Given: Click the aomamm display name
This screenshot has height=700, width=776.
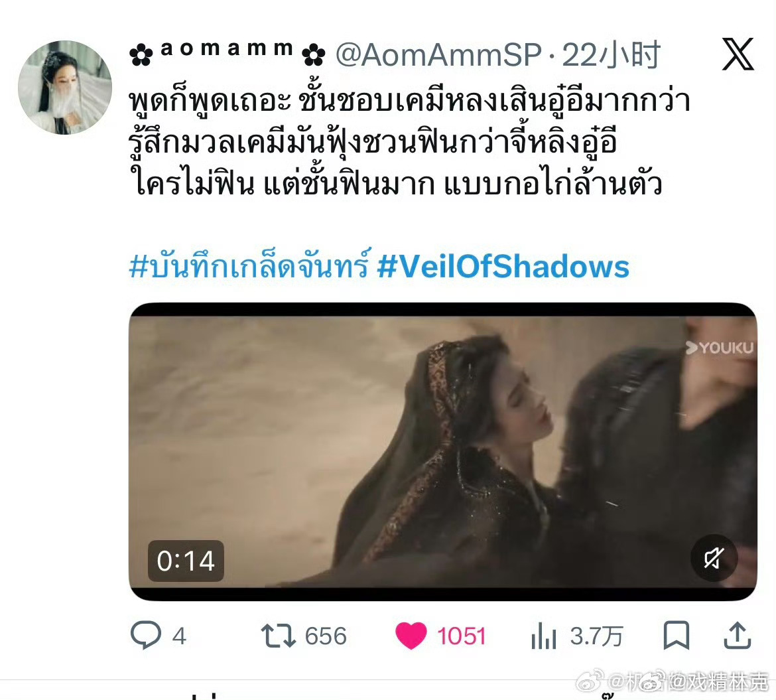Looking at the screenshot, I should pos(227,52).
